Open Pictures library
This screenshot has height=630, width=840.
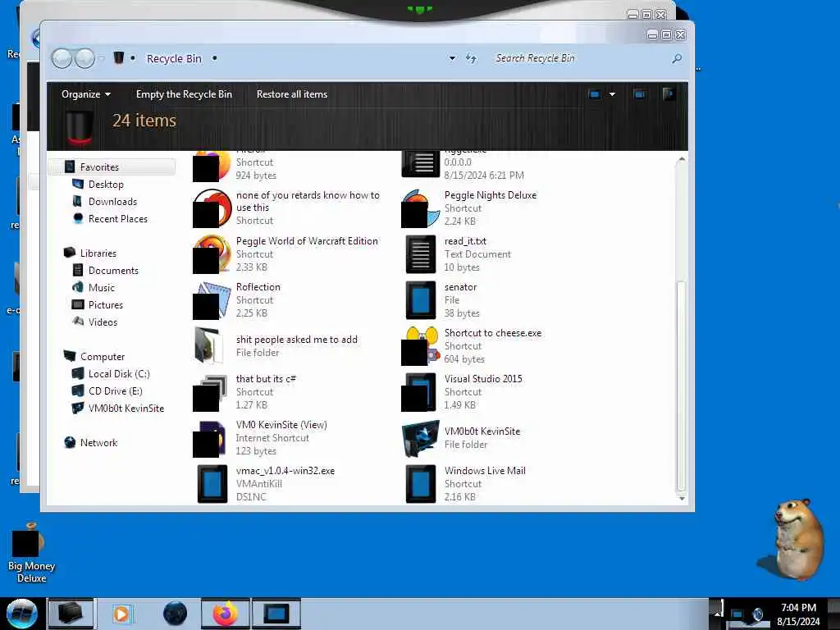[106, 305]
